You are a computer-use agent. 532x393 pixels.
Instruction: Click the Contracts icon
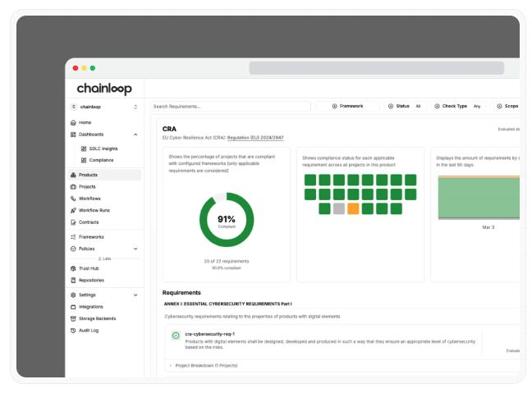[x=73, y=222]
